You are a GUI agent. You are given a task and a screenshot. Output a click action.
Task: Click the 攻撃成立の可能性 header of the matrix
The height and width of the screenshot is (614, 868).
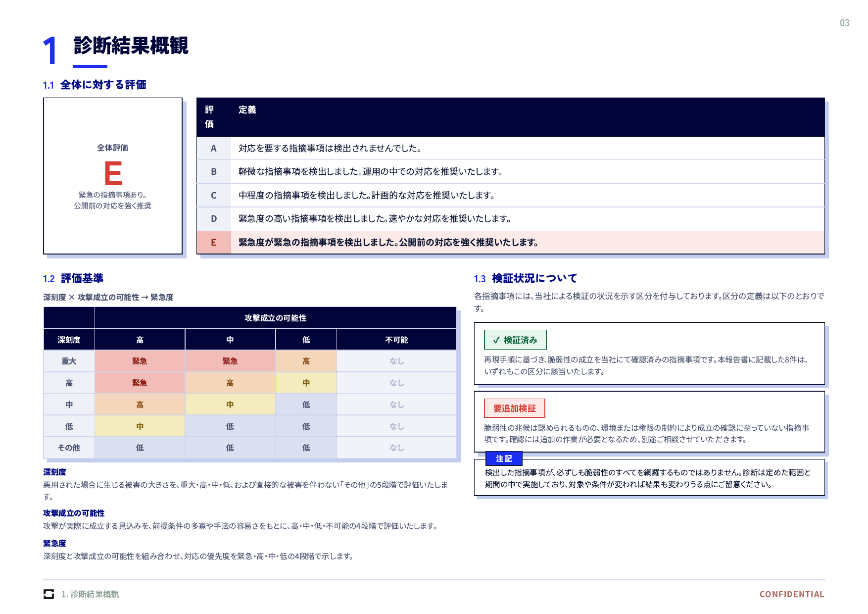pyautogui.click(x=275, y=318)
